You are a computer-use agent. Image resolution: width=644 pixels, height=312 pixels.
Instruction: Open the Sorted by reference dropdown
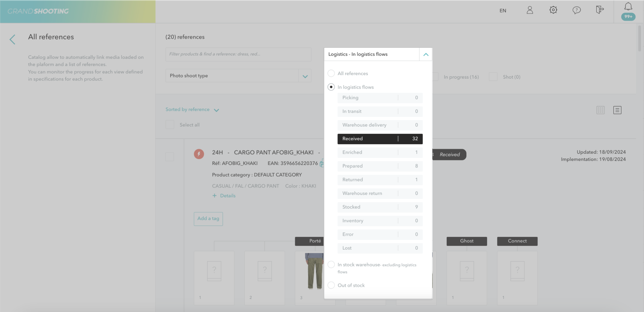coord(192,110)
